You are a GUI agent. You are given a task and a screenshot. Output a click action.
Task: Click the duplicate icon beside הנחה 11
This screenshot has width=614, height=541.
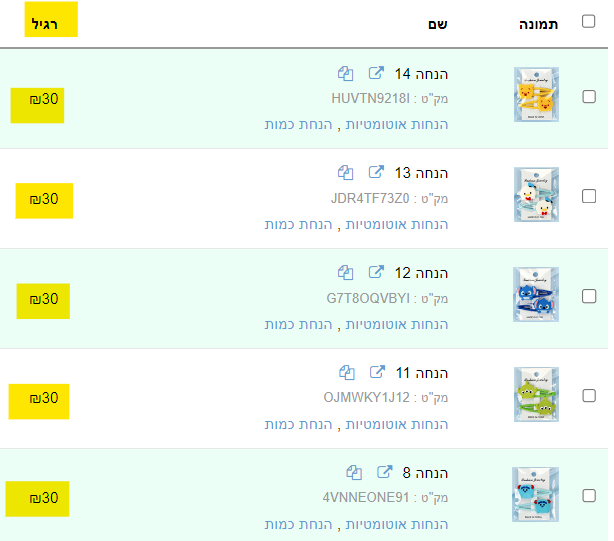[346, 372]
